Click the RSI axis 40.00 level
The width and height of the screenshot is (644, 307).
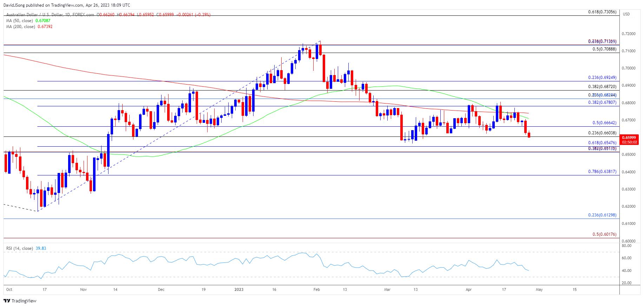[x=627, y=271]
